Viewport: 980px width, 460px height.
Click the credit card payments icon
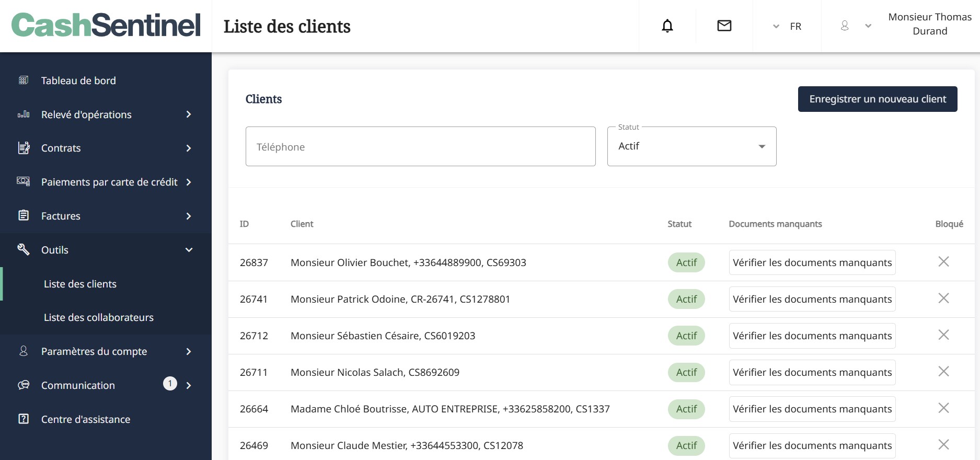coord(24,181)
